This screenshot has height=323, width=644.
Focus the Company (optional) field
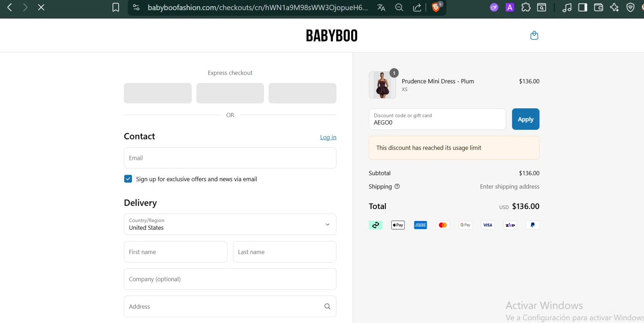[230, 279]
